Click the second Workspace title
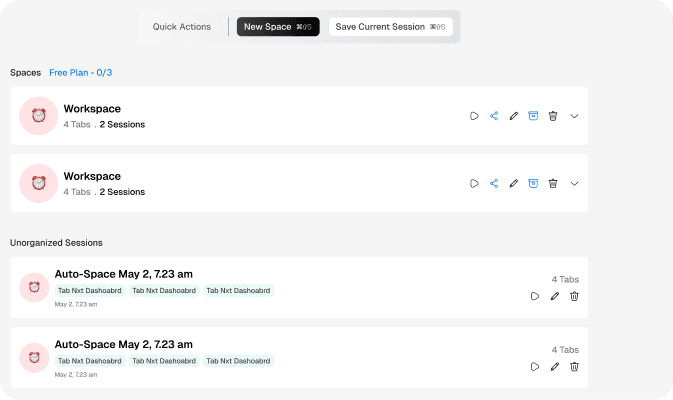 pyautogui.click(x=92, y=176)
